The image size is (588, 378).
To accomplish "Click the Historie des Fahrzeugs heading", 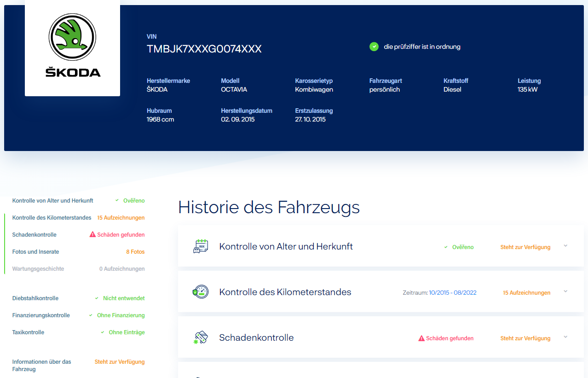I will 269,208.
